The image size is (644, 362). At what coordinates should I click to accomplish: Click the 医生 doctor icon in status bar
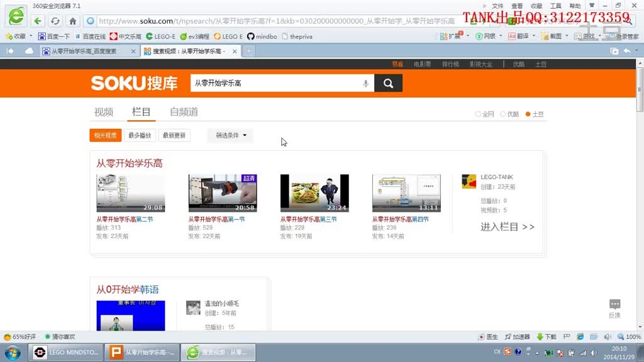click(x=488, y=337)
